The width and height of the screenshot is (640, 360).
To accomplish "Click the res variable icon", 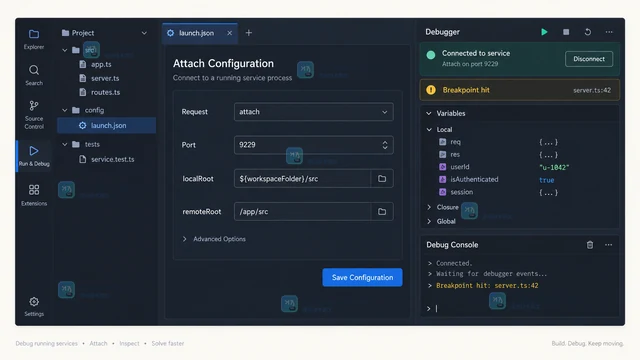I will pyautogui.click(x=442, y=154).
